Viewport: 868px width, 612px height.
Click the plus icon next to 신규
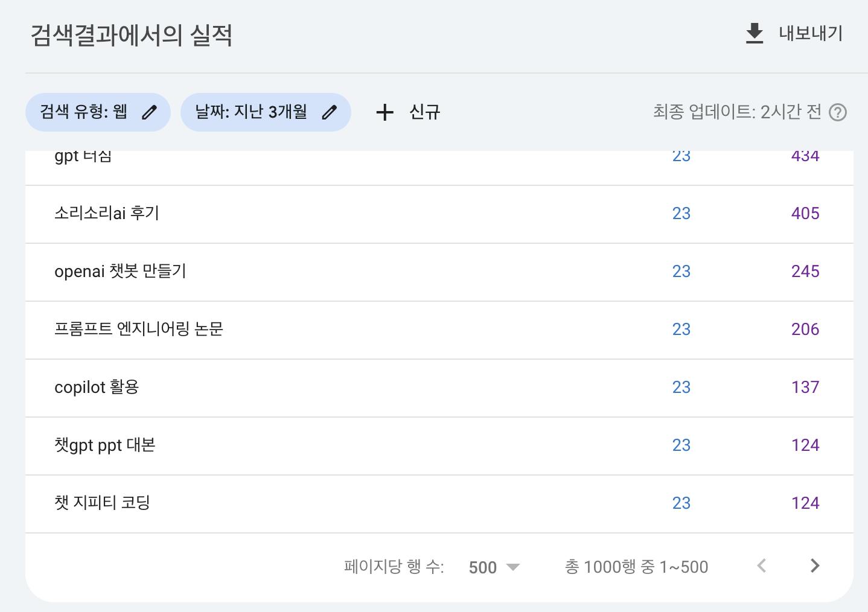click(385, 112)
